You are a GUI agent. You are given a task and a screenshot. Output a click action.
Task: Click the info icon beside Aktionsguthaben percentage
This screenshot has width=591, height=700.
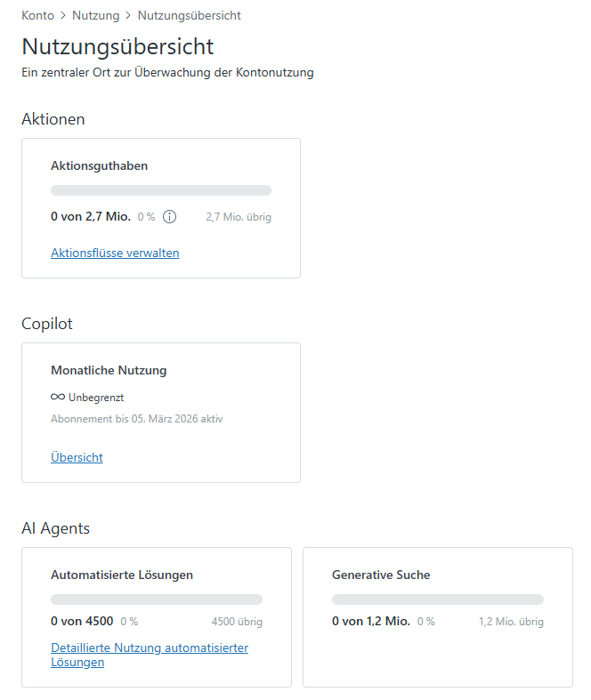tap(170, 217)
